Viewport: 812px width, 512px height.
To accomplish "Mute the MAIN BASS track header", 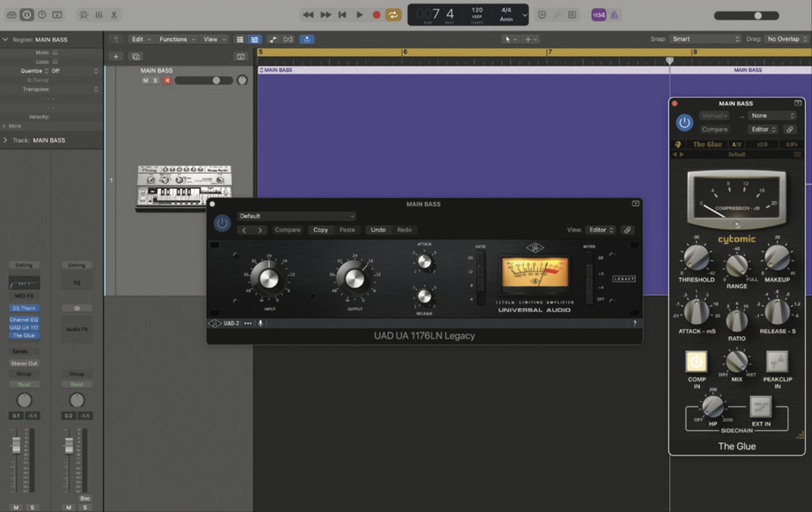I will (145, 81).
